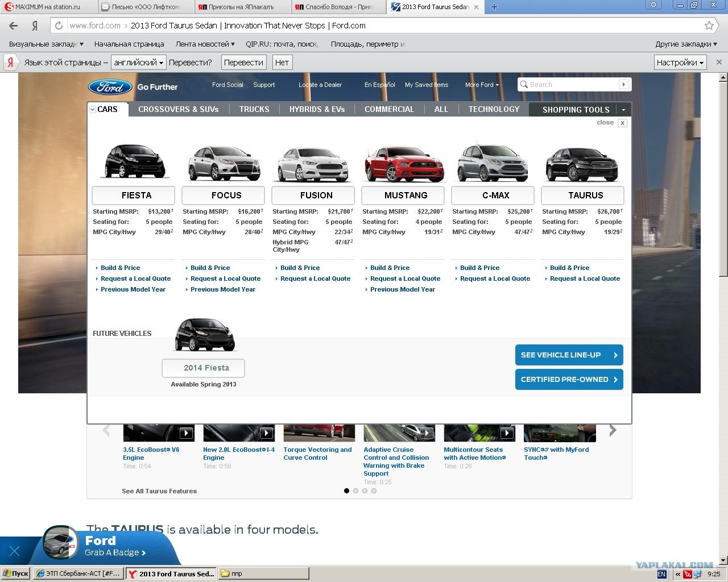Show the previous carousel videos with the left arrow
Image resolution: width=728 pixels, height=582 pixels.
(x=106, y=430)
